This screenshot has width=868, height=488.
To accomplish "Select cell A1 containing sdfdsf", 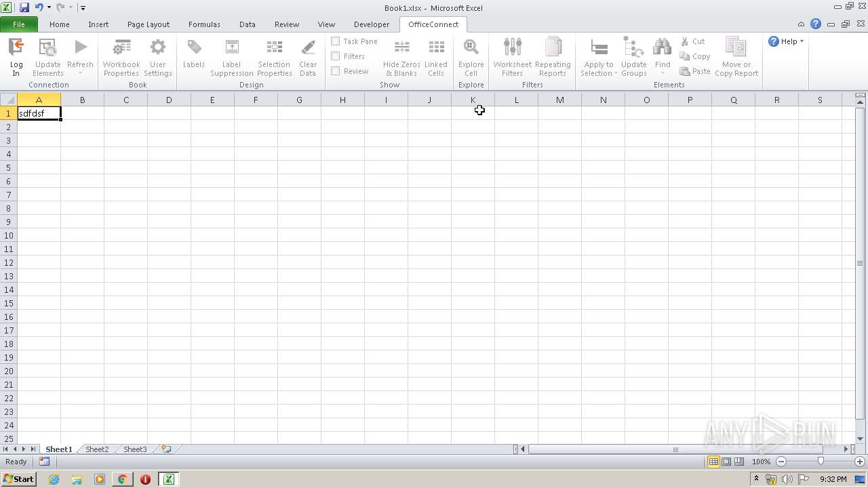I will pos(39,113).
